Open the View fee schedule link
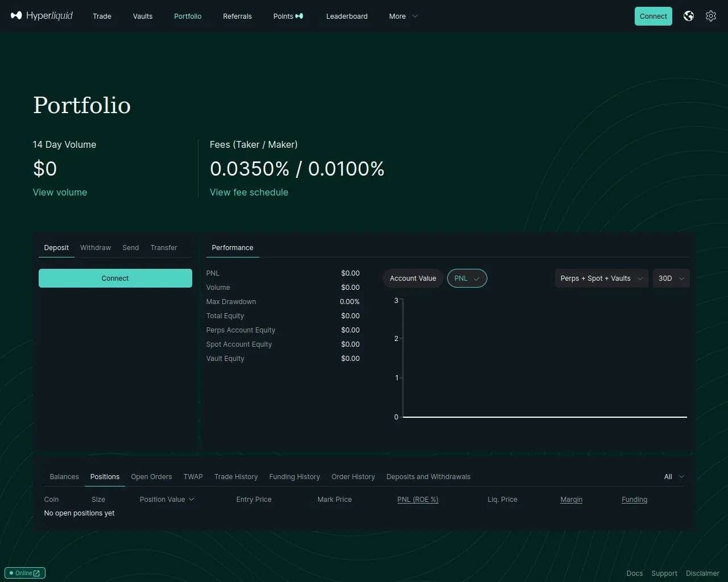Image resolution: width=728 pixels, height=582 pixels. click(249, 192)
